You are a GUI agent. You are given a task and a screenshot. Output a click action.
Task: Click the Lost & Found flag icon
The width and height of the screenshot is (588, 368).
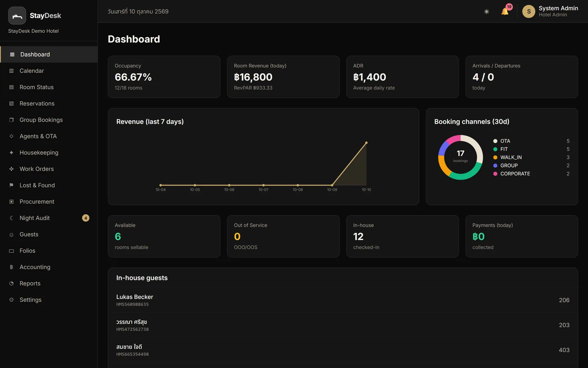tap(11, 185)
